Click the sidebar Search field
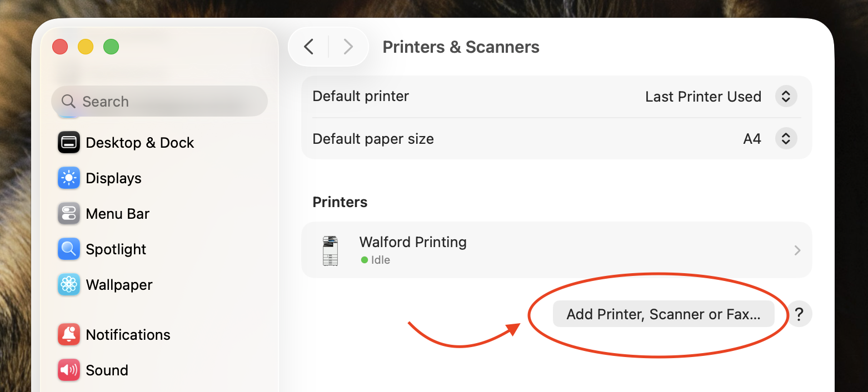The image size is (868, 392). pyautogui.click(x=159, y=101)
